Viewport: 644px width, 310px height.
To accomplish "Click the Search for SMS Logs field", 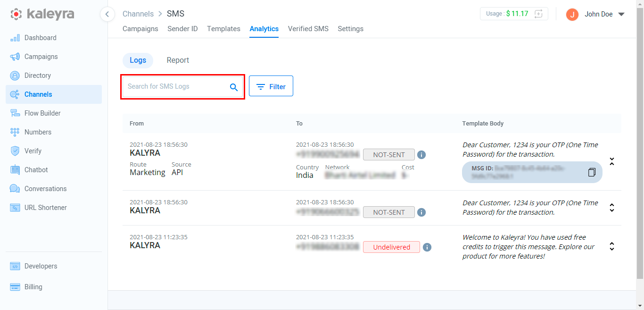I will (182, 87).
